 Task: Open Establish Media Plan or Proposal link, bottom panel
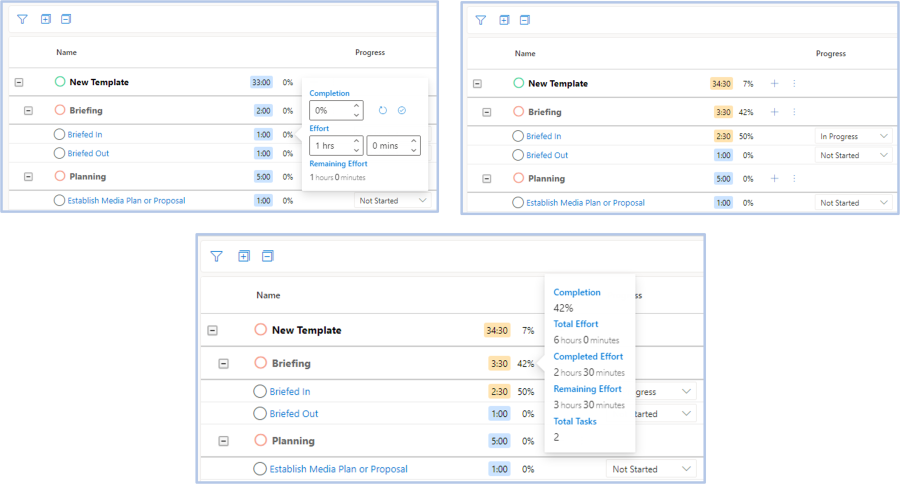338,469
